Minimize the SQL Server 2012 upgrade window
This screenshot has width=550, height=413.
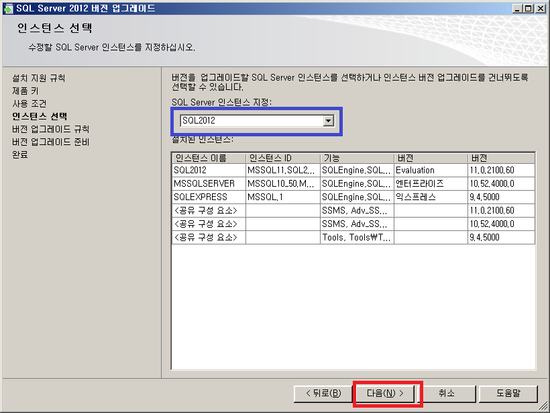517,8
